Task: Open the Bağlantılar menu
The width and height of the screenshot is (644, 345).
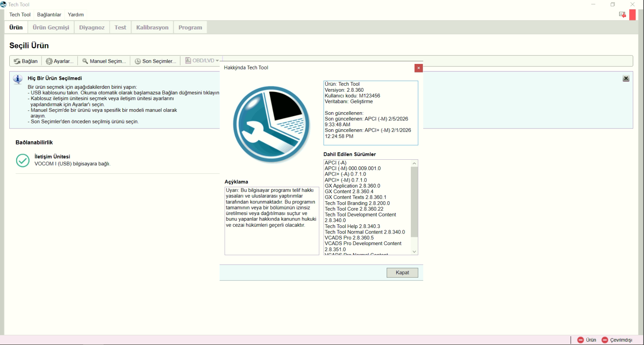Action: 49,14
